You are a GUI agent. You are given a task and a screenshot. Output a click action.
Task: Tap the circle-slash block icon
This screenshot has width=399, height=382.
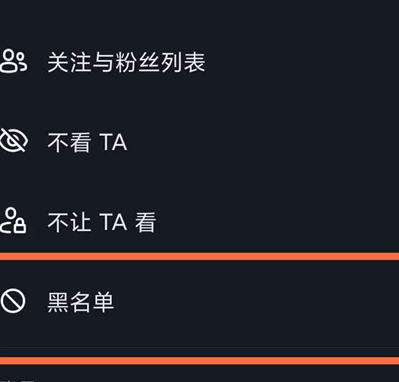[x=13, y=301]
